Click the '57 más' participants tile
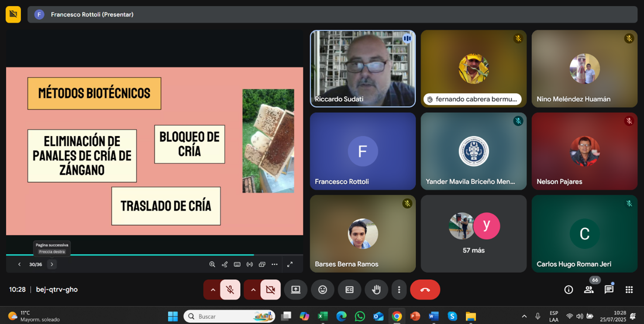 coord(473,233)
